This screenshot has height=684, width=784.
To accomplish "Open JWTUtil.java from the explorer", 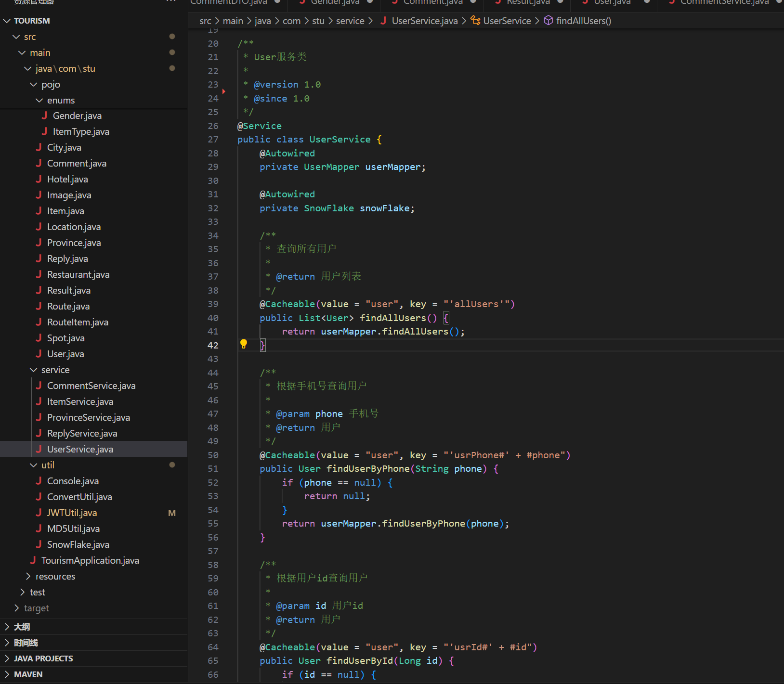I will click(72, 513).
